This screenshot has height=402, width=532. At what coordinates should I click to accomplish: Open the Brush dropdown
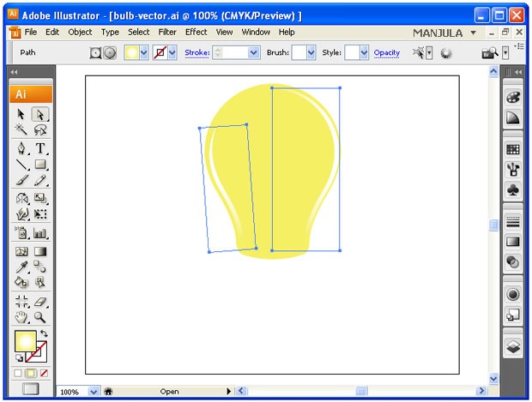click(311, 52)
